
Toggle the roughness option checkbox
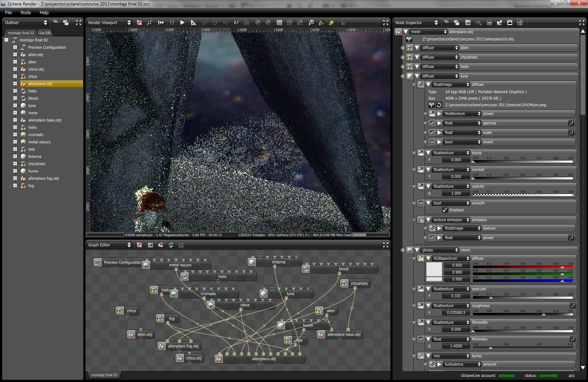(572, 306)
